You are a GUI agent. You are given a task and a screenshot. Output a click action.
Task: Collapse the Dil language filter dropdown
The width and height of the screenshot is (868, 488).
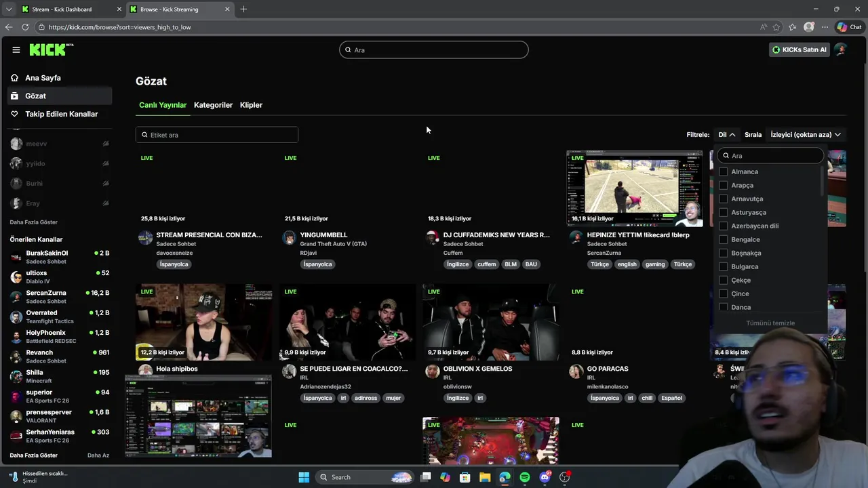pos(727,135)
